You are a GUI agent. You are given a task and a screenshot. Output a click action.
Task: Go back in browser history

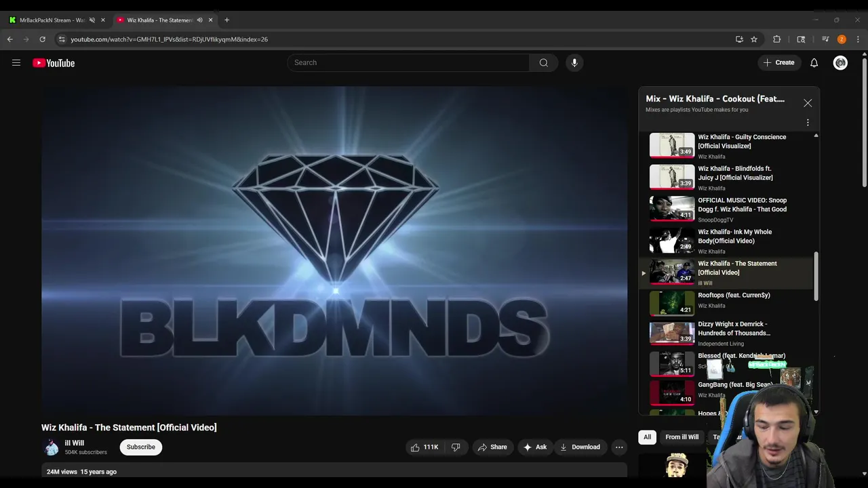pos(10,39)
